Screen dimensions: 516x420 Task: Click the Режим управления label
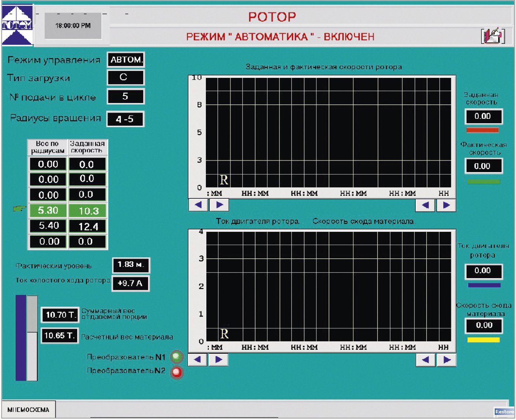click(x=54, y=60)
